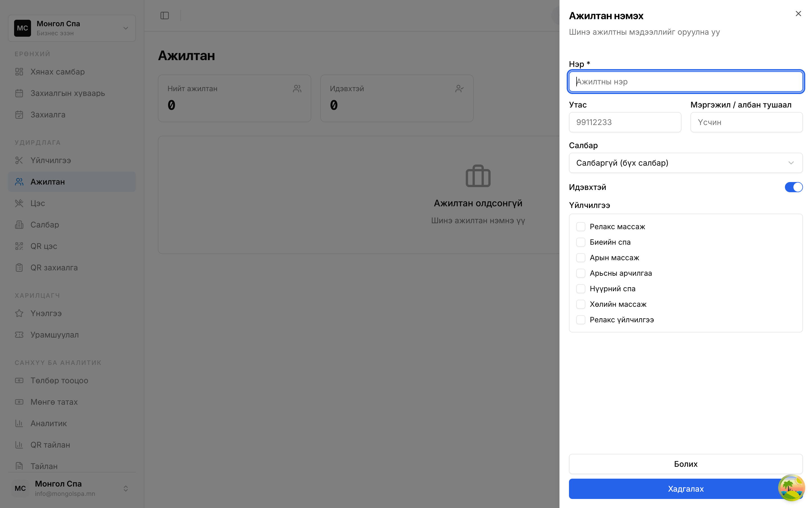Viewport: 812px width, 508px height.
Task: Expand the info@mongolspa.mn account menu
Action: tap(72, 488)
